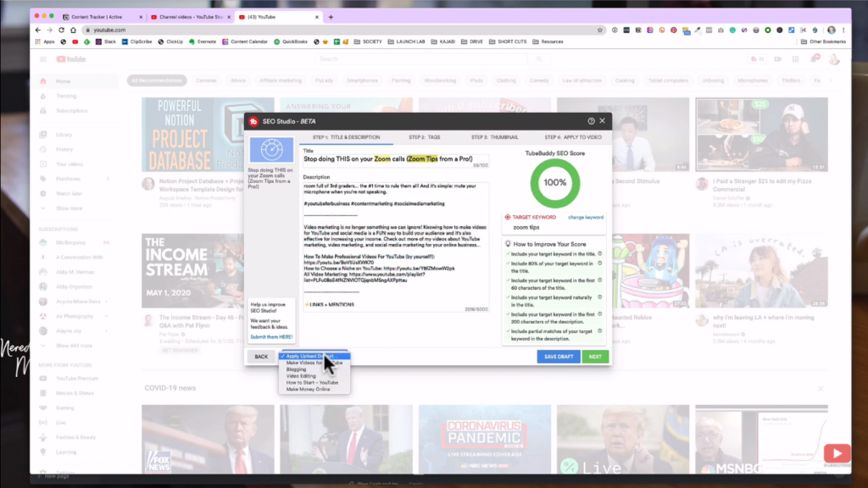Click info icon beside 'first 200 characters of the description'
Viewport: 868px width, 488px height.
[600, 313]
